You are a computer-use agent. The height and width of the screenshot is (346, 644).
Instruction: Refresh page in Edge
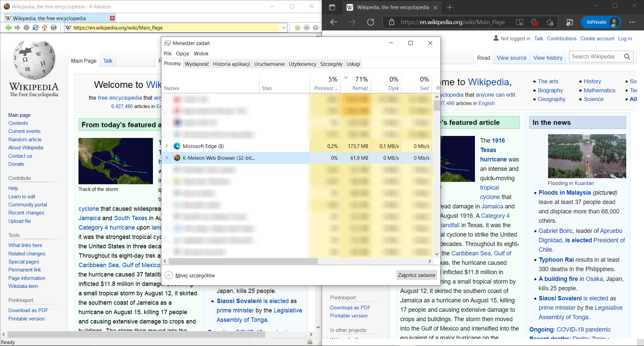tap(371, 22)
